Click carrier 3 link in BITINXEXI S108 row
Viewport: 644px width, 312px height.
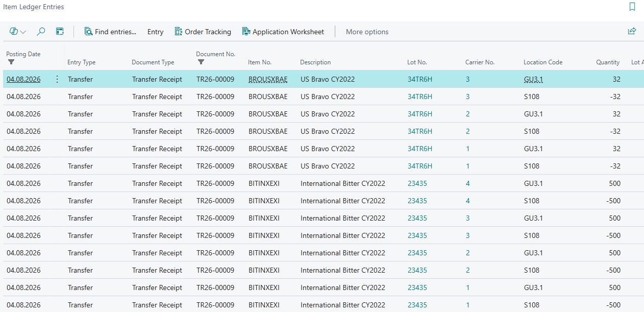(468, 235)
